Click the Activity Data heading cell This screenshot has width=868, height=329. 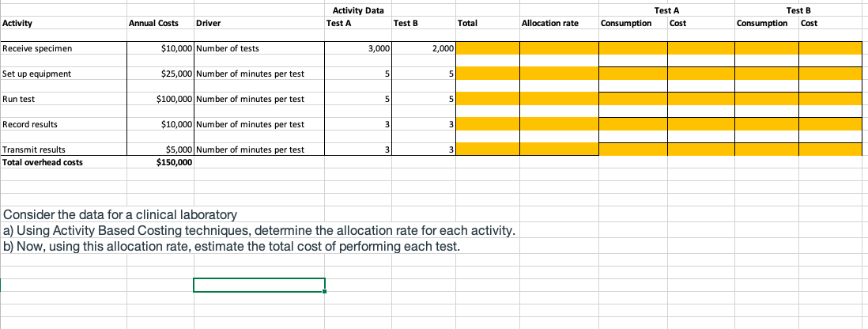(358, 10)
